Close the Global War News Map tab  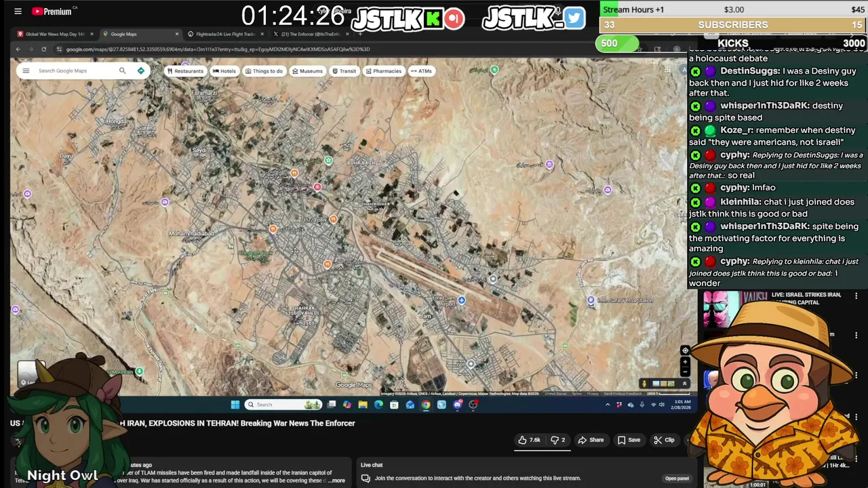[92, 34]
